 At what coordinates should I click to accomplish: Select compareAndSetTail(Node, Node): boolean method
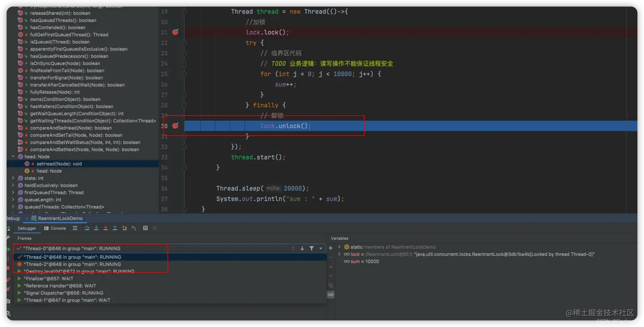tap(76, 135)
